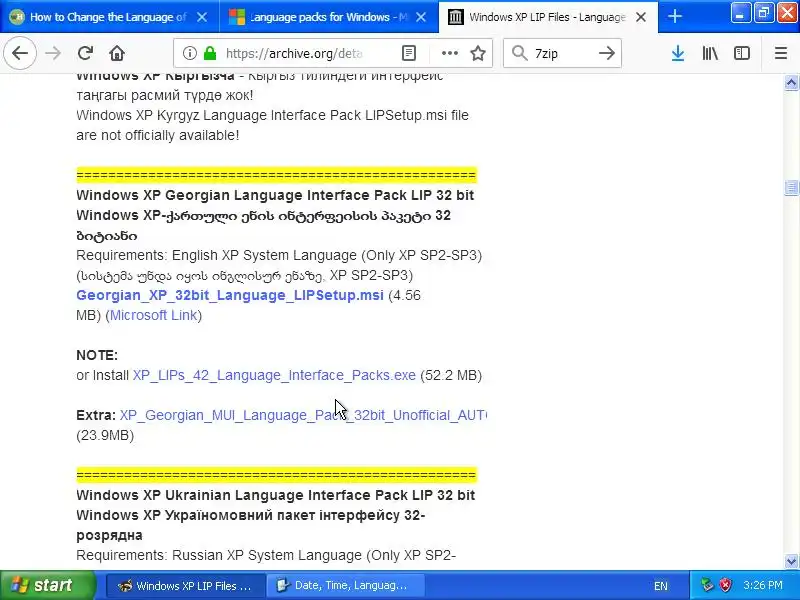Open XP_LIPs_42_Language_Interface_Packs.exe link
This screenshot has width=800, height=600.
[274, 376]
